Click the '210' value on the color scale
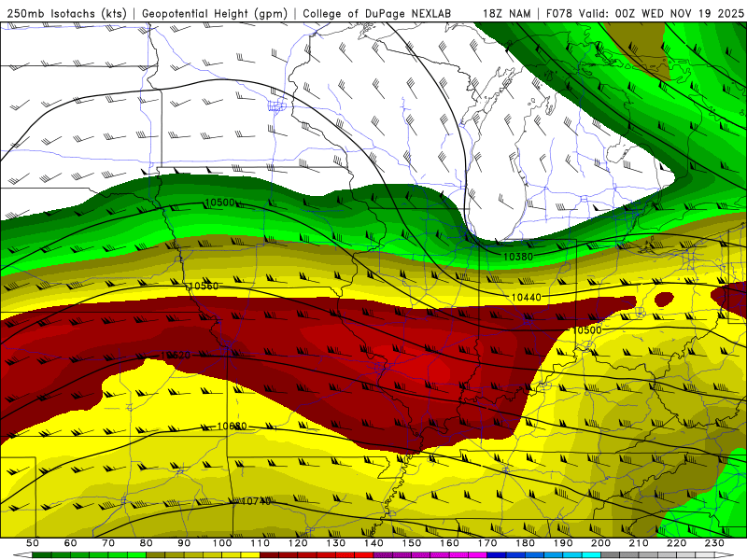The height and width of the screenshot is (560, 747). [639, 543]
